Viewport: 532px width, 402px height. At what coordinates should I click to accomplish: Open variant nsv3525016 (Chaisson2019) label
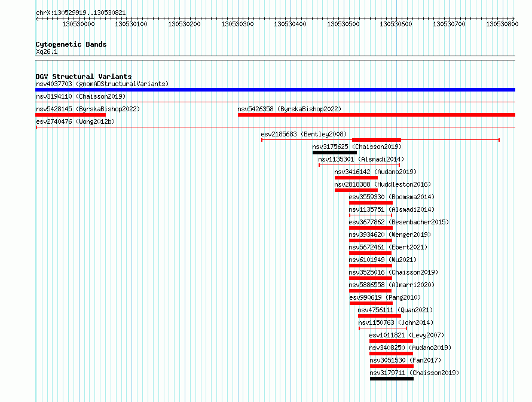point(393,272)
